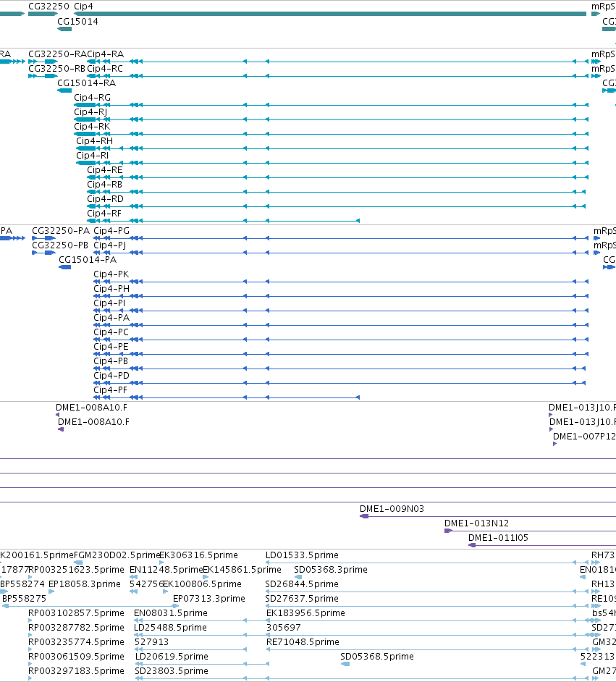Open the BP558275 EST label
Screen dimensions: 616x682
(x=24, y=599)
